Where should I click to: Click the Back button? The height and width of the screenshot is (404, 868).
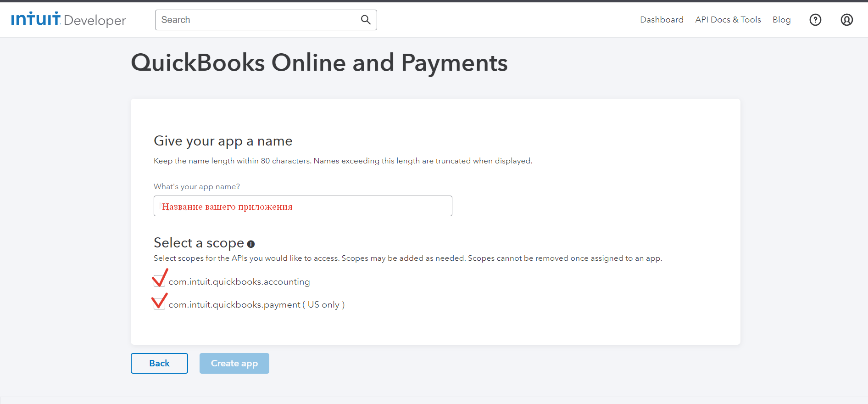tap(159, 363)
